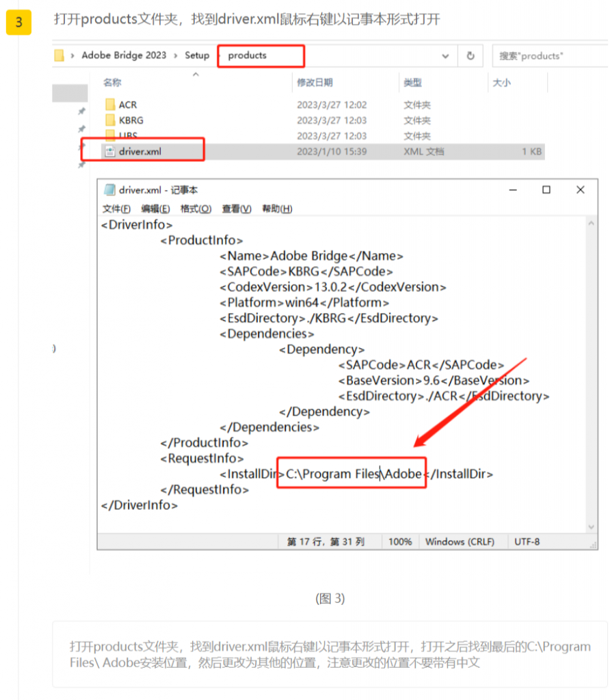Click the 100% zoom status entry

[400, 541]
